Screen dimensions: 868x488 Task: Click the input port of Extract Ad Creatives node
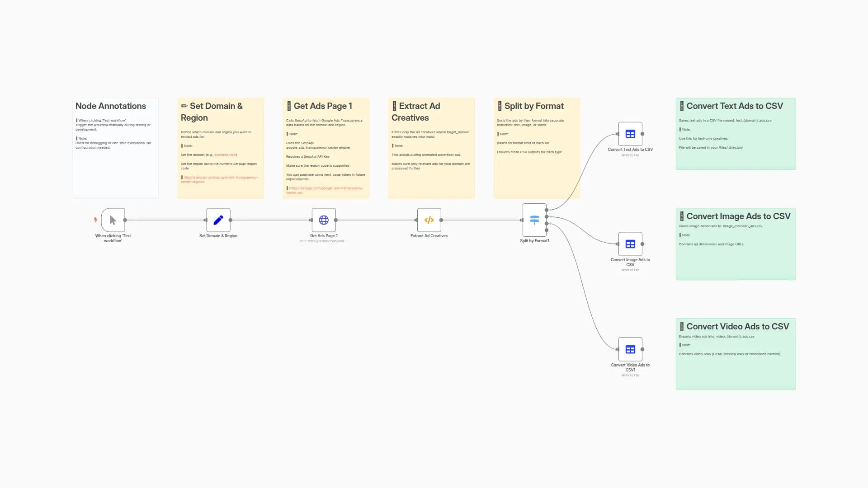(x=416, y=220)
